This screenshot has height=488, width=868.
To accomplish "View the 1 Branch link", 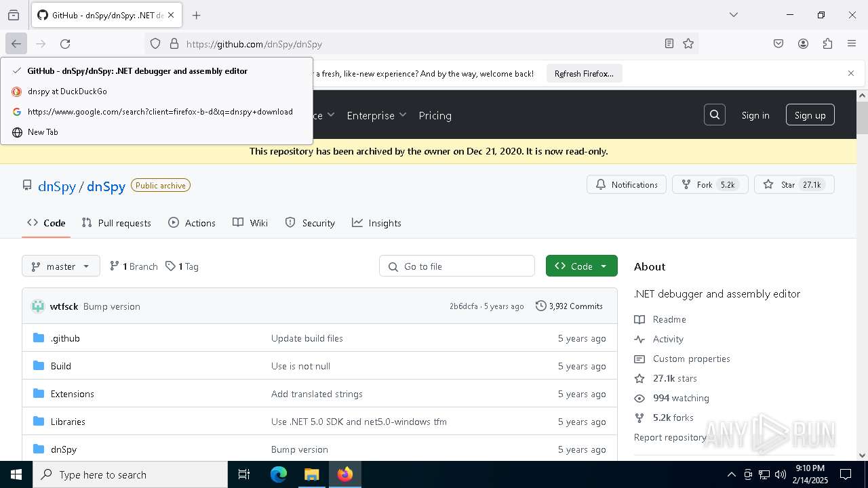I will 134,266.
